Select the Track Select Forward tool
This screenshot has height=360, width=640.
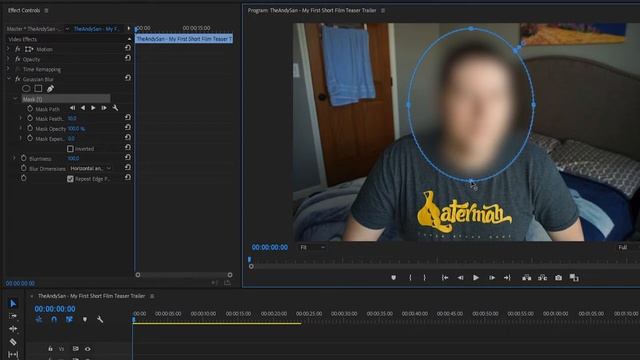point(13,316)
